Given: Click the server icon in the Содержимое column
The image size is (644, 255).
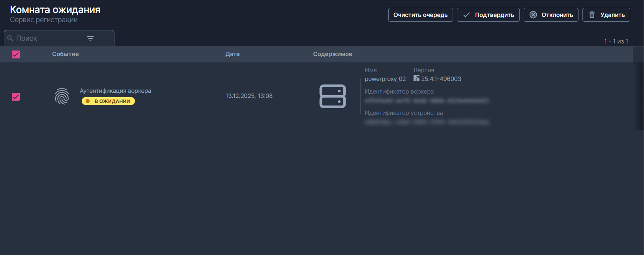Looking at the screenshot, I should (332, 96).
